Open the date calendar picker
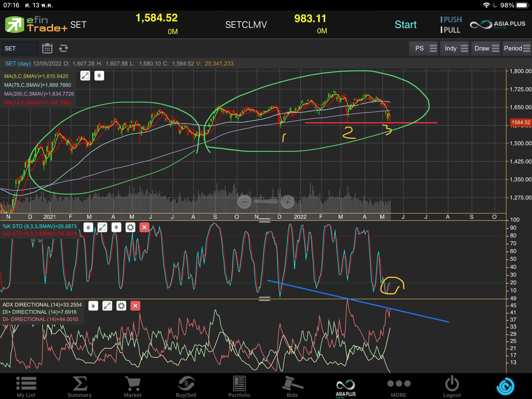532x399 pixels. [47, 48]
